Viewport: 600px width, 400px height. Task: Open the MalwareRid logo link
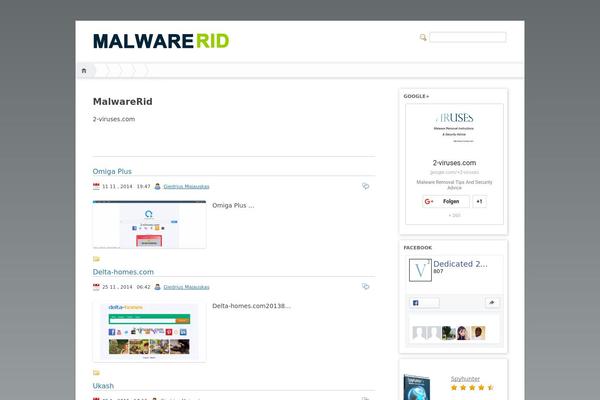(161, 41)
